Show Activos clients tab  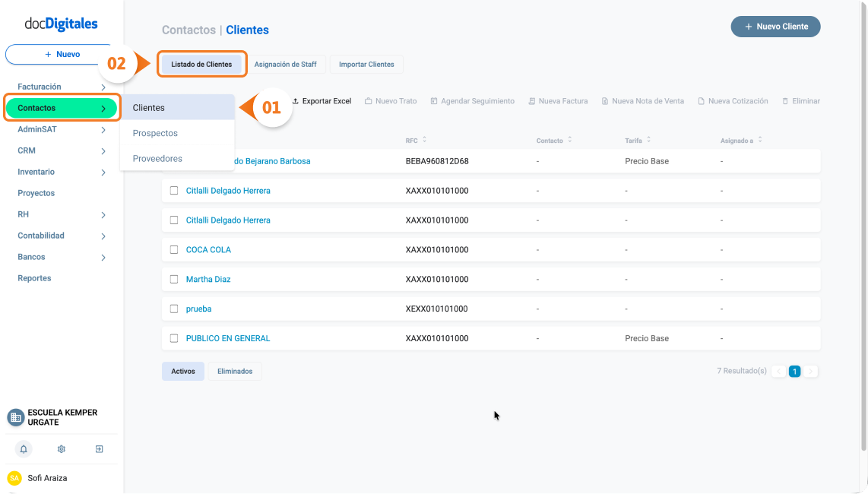click(x=183, y=372)
